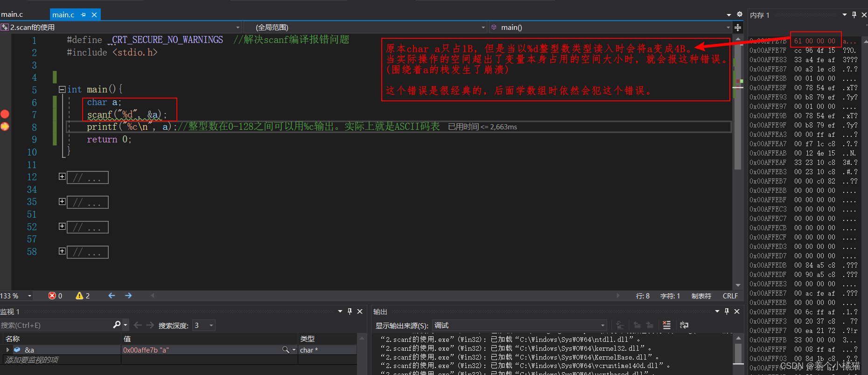Viewport: 868px width, 375px height.
Task: Click the pin icon on the active main.c tab
Action: click(x=83, y=15)
